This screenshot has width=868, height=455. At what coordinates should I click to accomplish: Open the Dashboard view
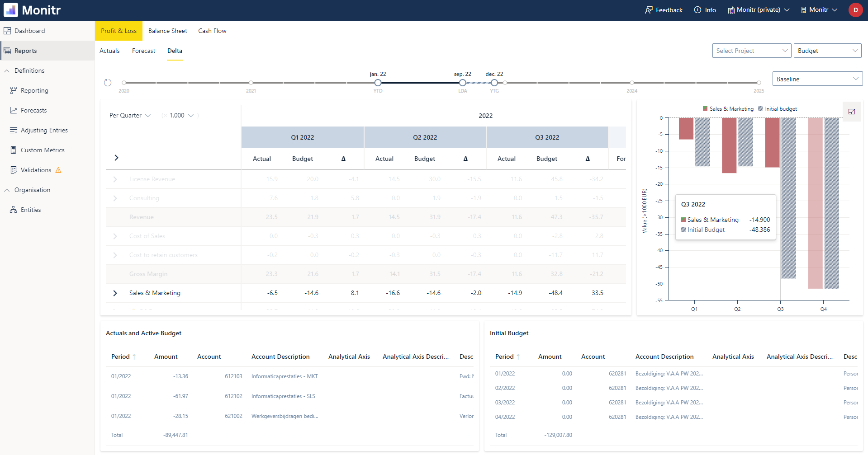pyautogui.click(x=30, y=30)
